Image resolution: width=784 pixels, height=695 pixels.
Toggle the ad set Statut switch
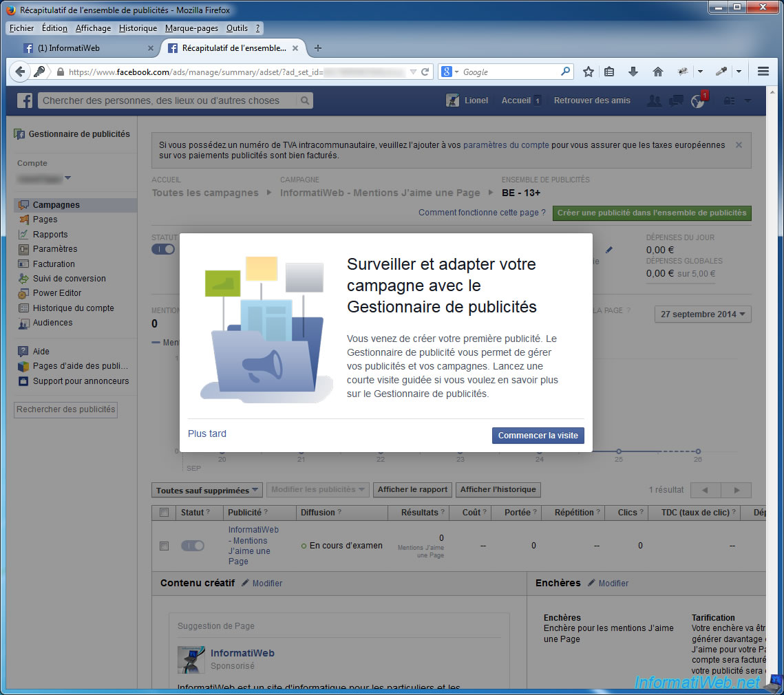163,249
